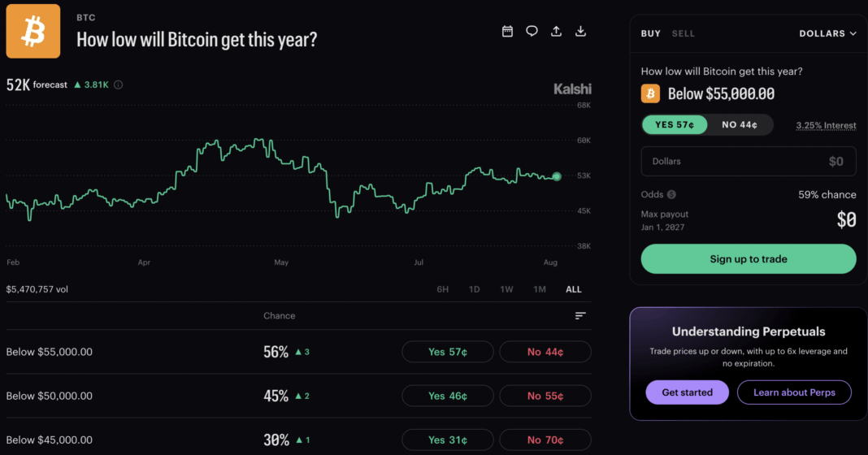Select the 1W chart time range
The width and height of the screenshot is (868, 455).
point(506,289)
